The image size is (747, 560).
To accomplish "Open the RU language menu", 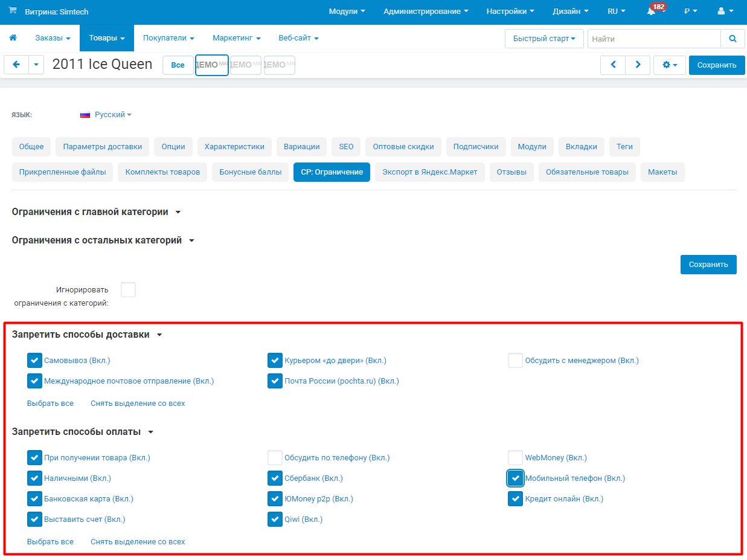I will pos(616,11).
